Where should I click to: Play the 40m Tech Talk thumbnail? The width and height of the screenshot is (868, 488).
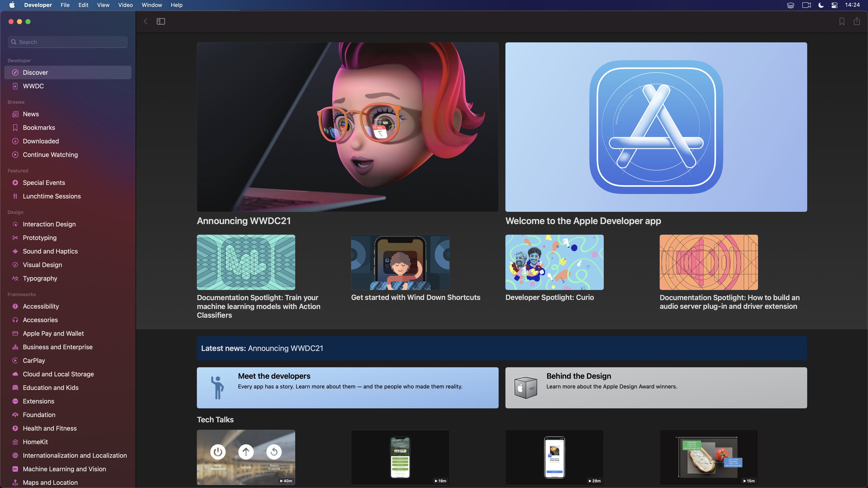(x=246, y=457)
